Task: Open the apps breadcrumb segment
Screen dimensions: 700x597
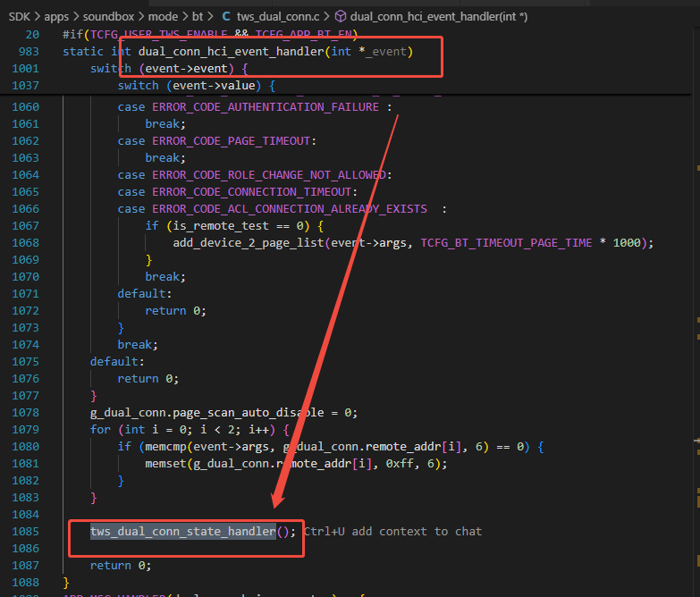Action: [56, 16]
